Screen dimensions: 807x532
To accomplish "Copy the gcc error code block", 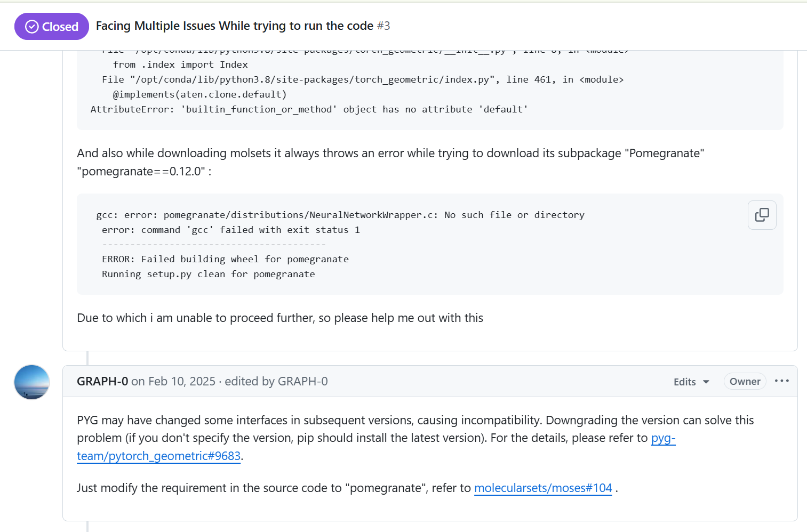I will coord(762,215).
